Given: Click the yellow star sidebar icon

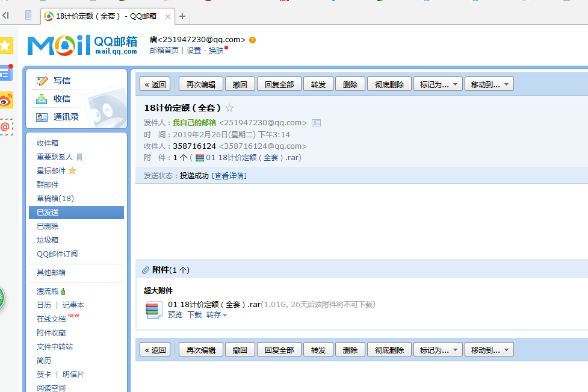Looking at the screenshot, I should tap(5, 46).
